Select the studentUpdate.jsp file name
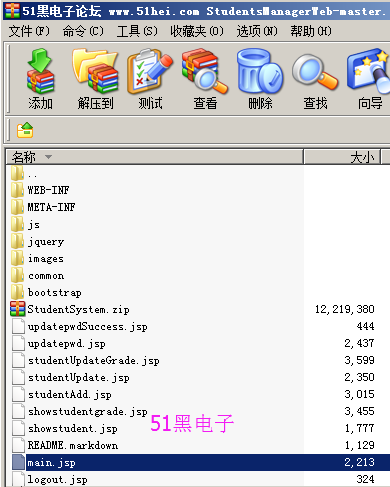The width and height of the screenshot is (390, 487). pyautogui.click(x=79, y=378)
